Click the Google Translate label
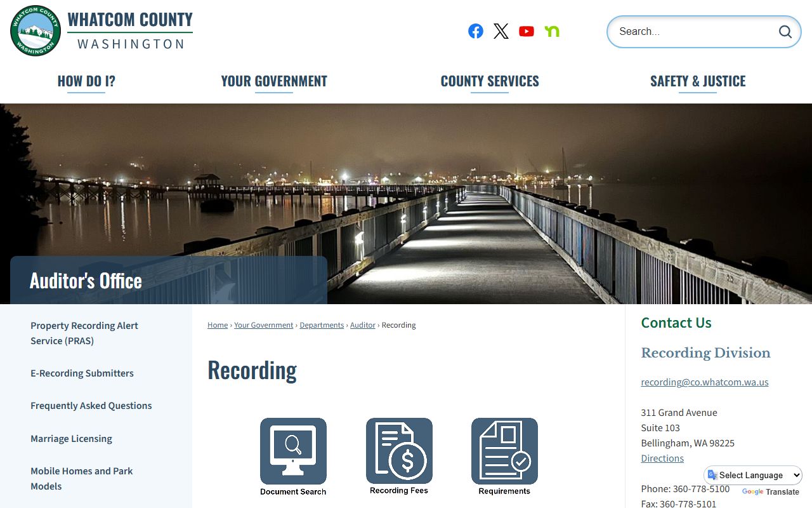812x508 pixels. point(771,492)
